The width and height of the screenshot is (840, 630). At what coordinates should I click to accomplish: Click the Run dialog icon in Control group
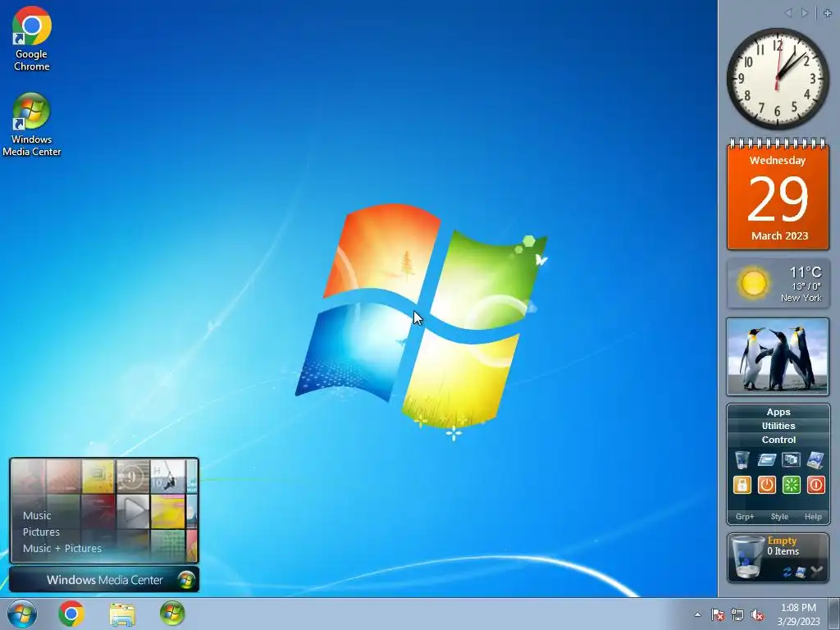(x=767, y=460)
